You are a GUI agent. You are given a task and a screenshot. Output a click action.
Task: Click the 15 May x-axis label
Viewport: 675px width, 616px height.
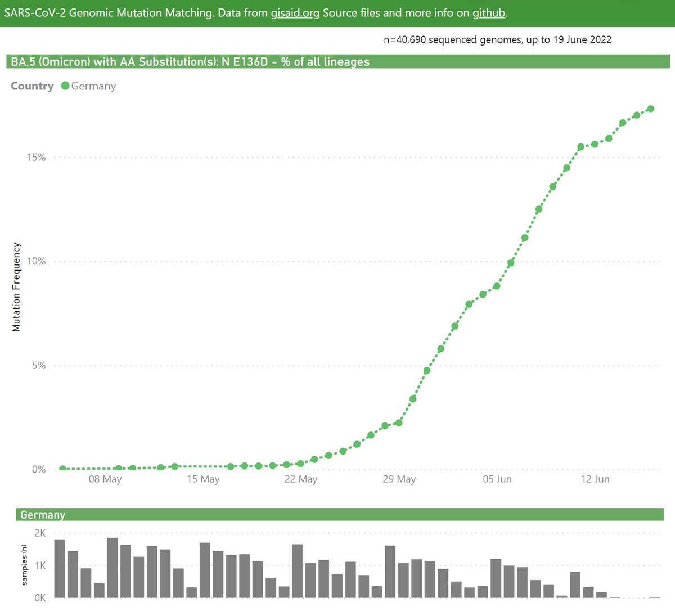pos(203,479)
